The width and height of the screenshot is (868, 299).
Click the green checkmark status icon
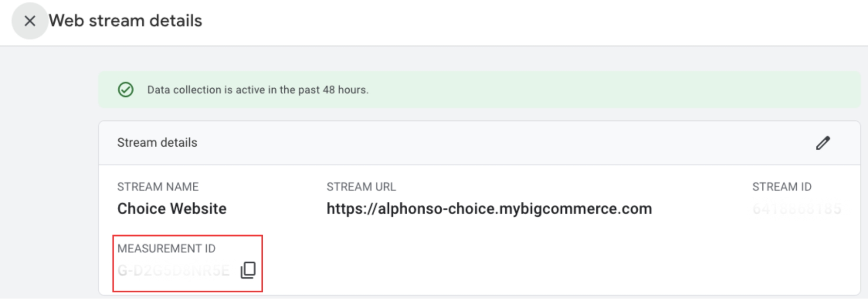126,90
